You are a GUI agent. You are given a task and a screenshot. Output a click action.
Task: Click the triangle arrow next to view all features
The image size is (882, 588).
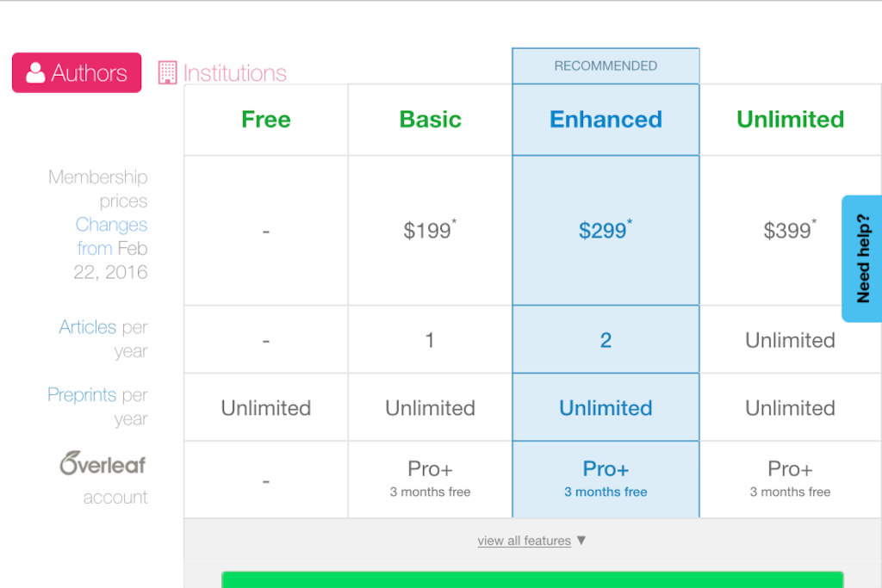581,540
